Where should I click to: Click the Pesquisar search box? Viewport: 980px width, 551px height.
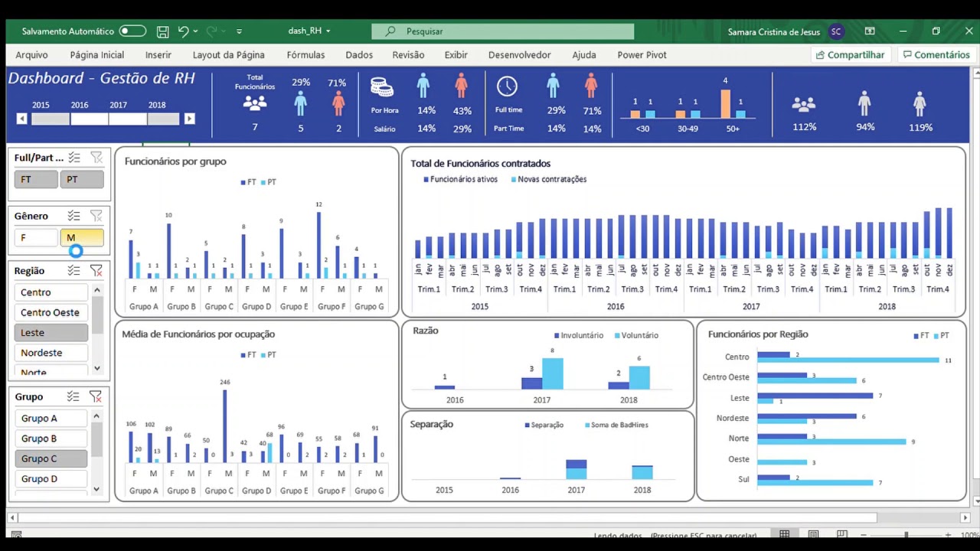[x=503, y=31]
